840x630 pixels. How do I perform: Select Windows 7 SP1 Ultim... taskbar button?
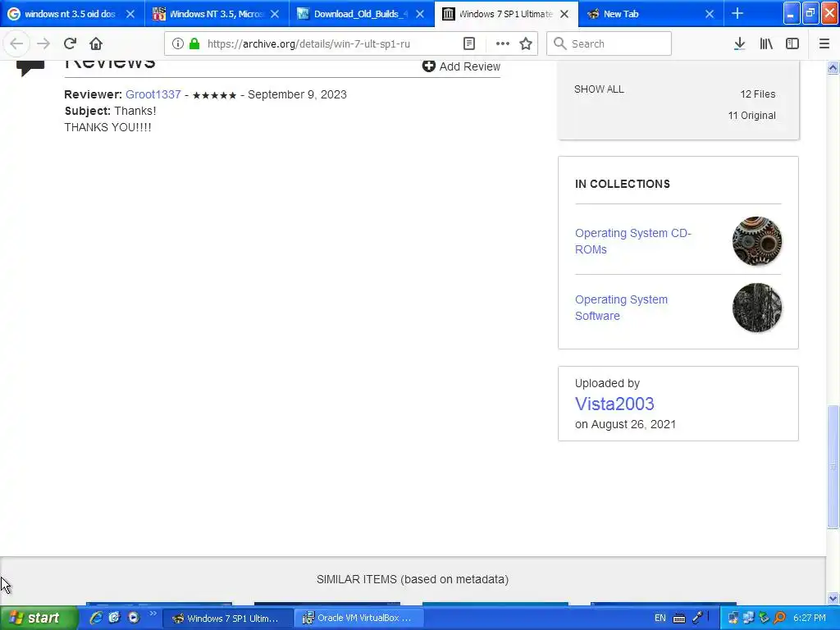227,619
